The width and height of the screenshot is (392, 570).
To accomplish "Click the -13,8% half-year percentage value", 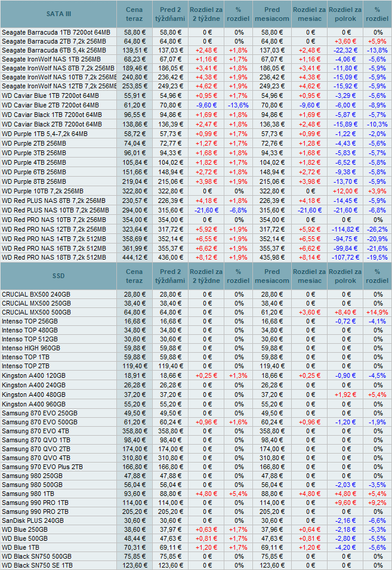I will [x=378, y=50].
